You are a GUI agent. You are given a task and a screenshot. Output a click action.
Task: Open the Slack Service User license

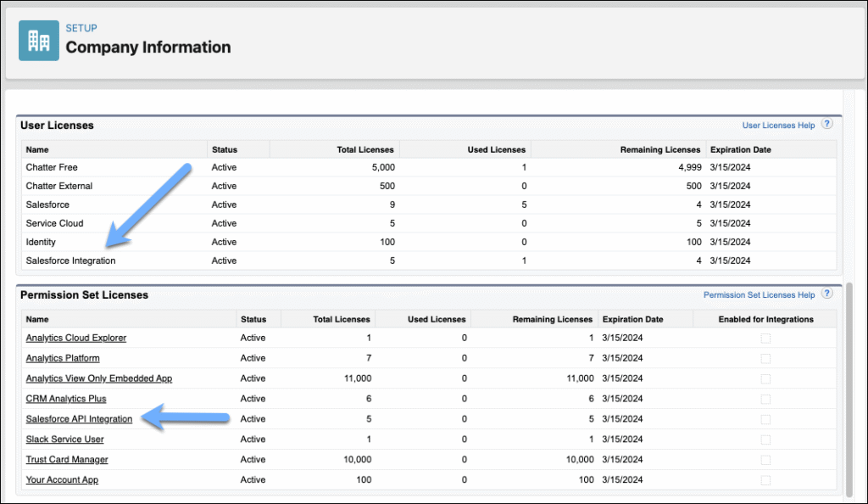coord(65,440)
